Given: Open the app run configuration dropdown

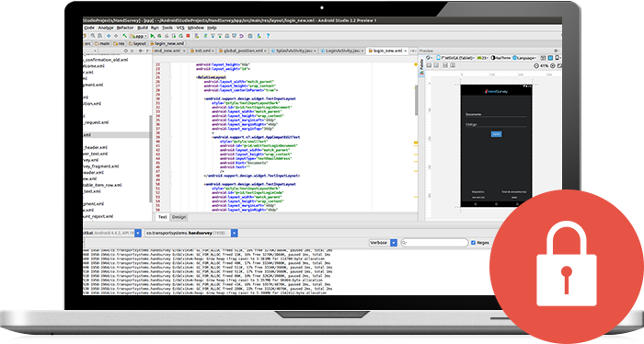Looking at the screenshot, I should (139, 36).
